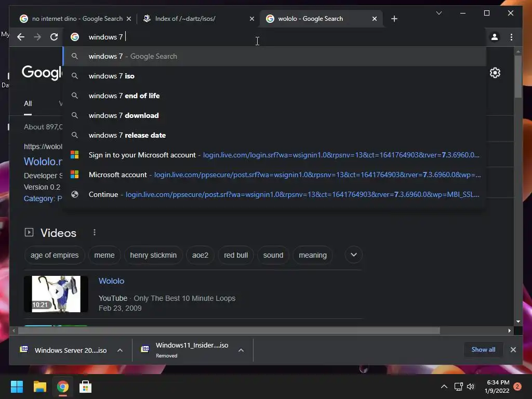The height and width of the screenshot is (399, 532).
Task: Choose the 'windows 7 iso' suggestion
Action: 275,76
